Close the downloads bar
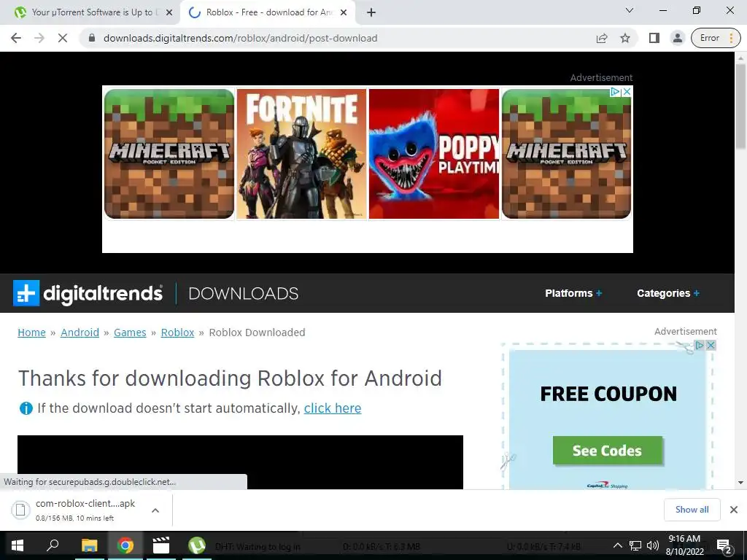 734,510
